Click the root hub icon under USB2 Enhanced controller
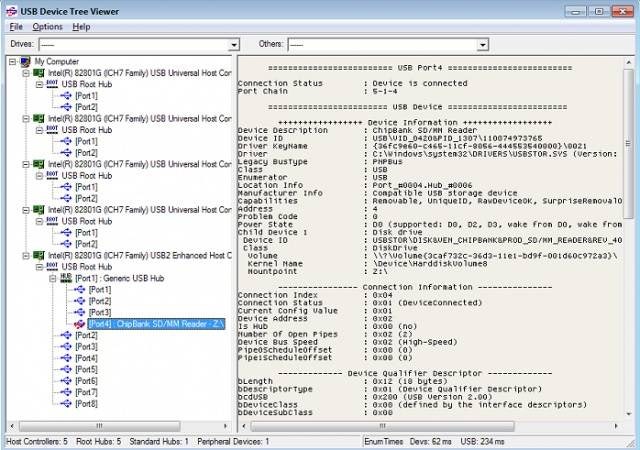The height and width of the screenshot is (450, 640). (52, 267)
